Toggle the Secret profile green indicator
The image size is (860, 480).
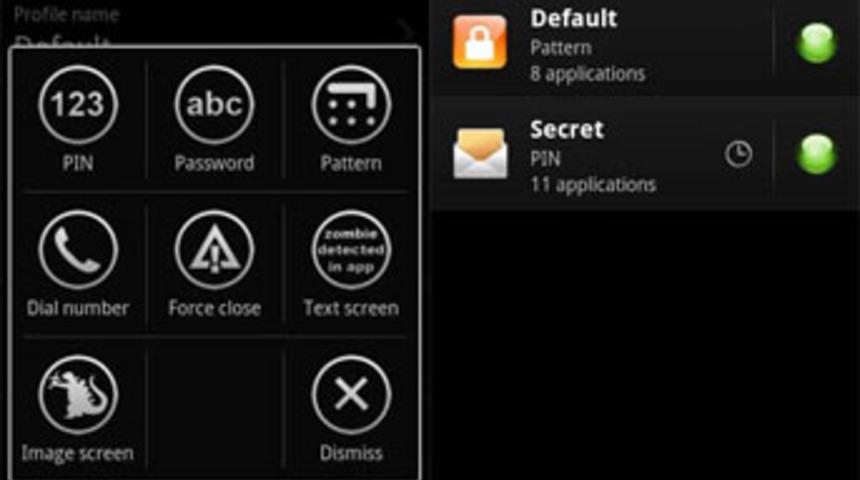coord(816,154)
